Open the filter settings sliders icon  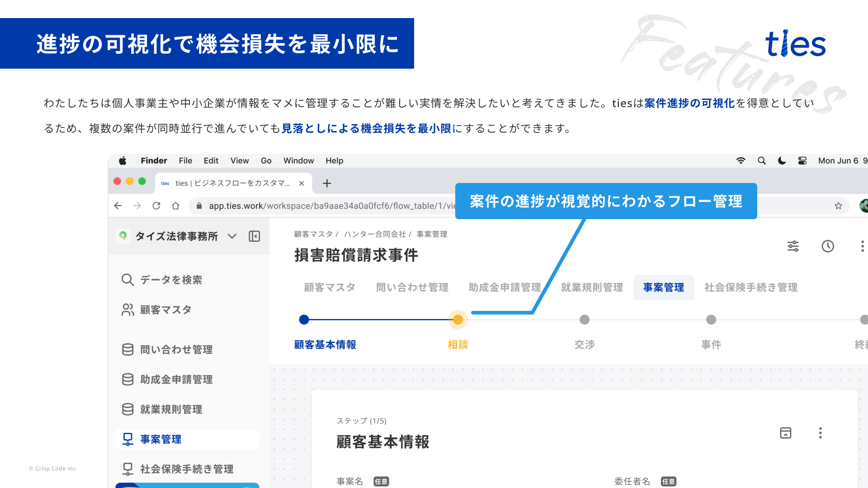coord(793,246)
